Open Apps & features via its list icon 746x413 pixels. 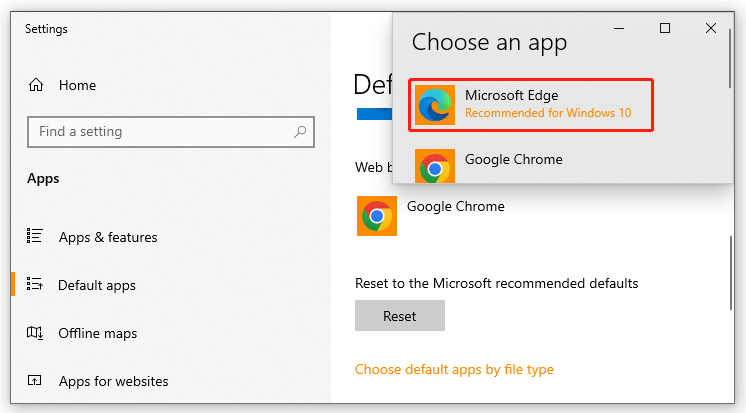click(x=36, y=237)
